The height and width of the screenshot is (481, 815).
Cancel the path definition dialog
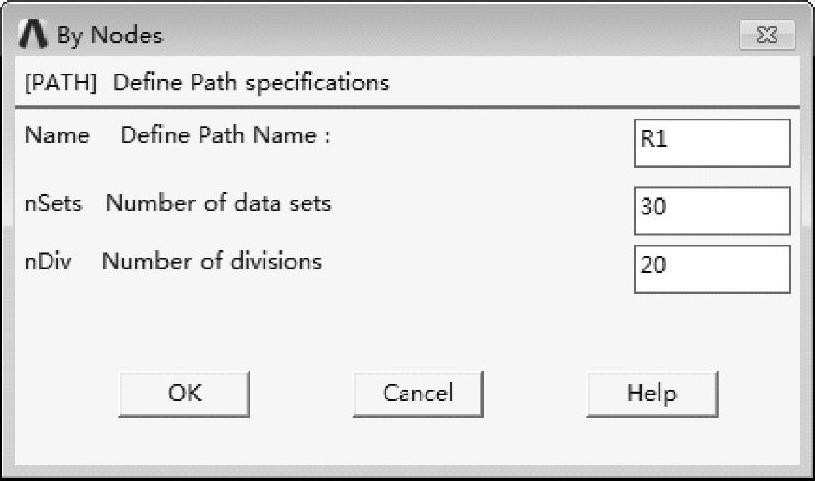point(418,393)
